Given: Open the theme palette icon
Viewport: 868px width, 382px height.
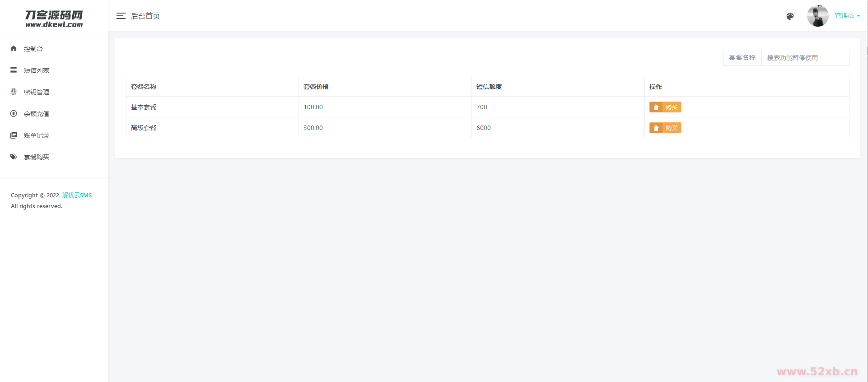Looking at the screenshot, I should click(790, 16).
